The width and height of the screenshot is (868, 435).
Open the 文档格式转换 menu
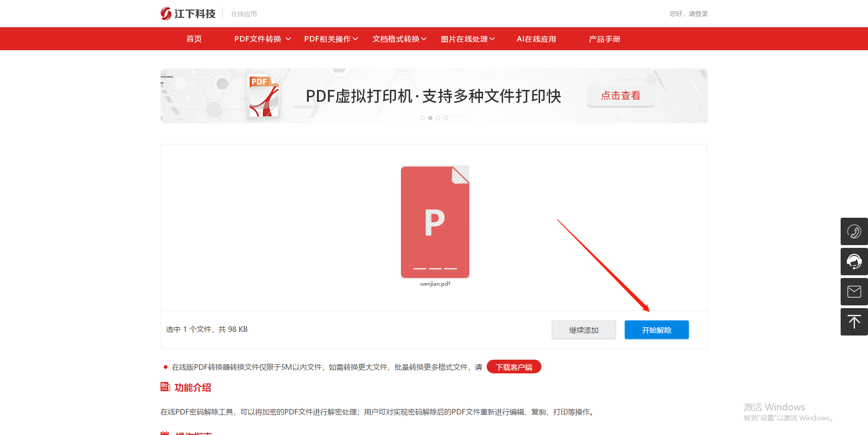pyautogui.click(x=396, y=39)
